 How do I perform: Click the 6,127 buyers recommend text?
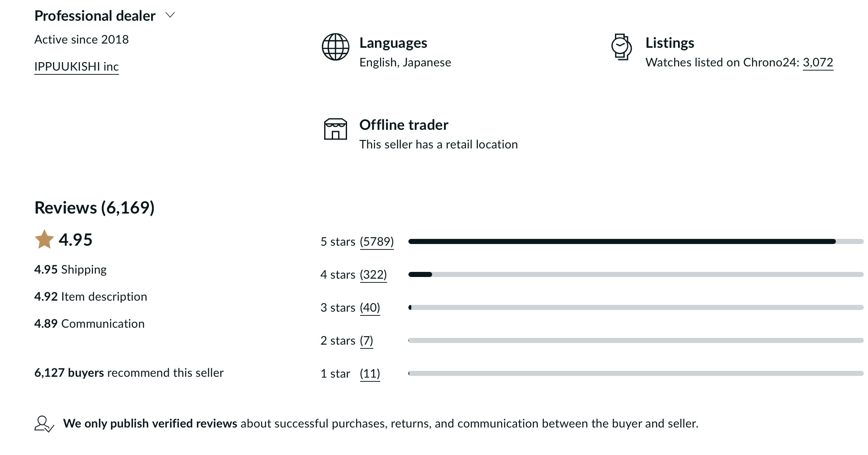click(129, 373)
